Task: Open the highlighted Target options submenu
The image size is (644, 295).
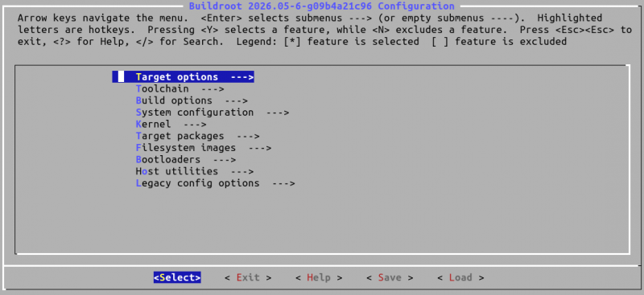Action: 183,76
